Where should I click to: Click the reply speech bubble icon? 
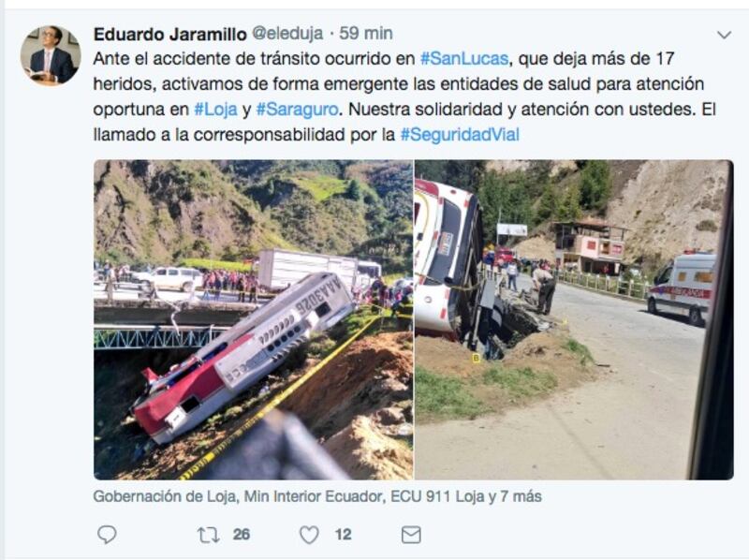[x=107, y=534]
